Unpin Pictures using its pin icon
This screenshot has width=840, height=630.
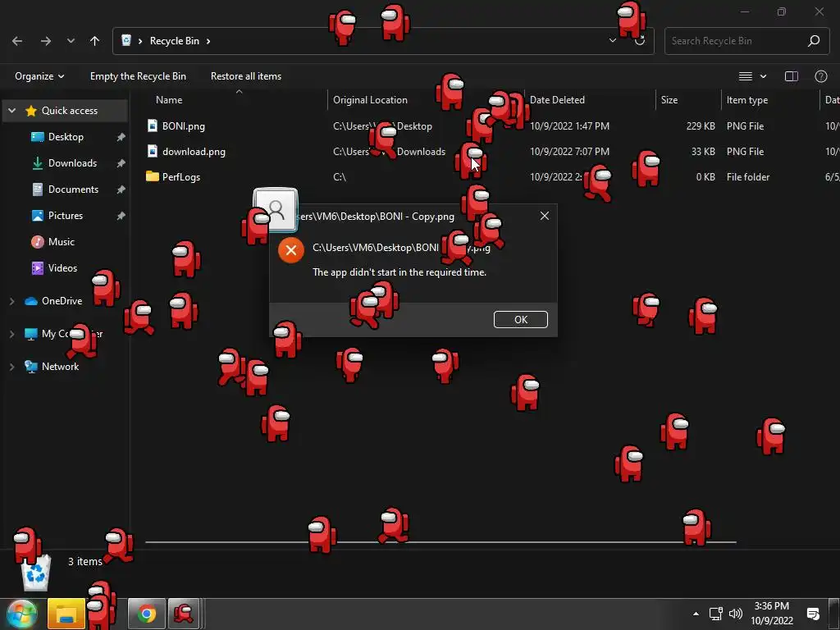pyautogui.click(x=121, y=216)
